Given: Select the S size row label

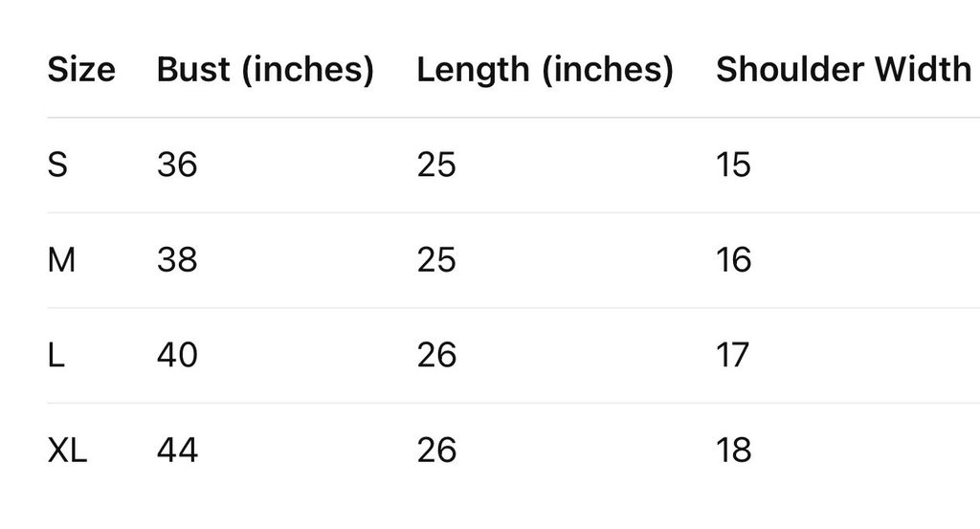Looking at the screenshot, I should coord(57,165).
